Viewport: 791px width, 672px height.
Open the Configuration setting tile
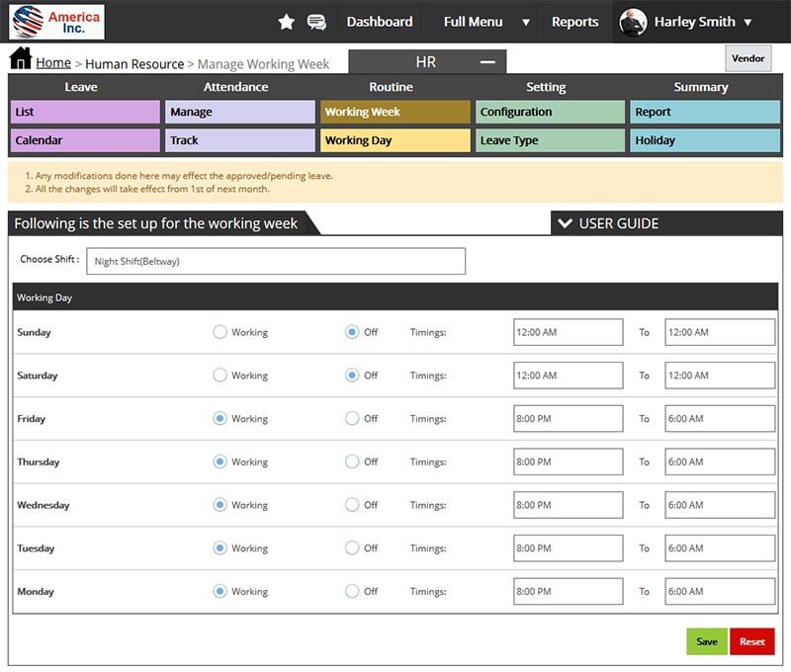550,112
